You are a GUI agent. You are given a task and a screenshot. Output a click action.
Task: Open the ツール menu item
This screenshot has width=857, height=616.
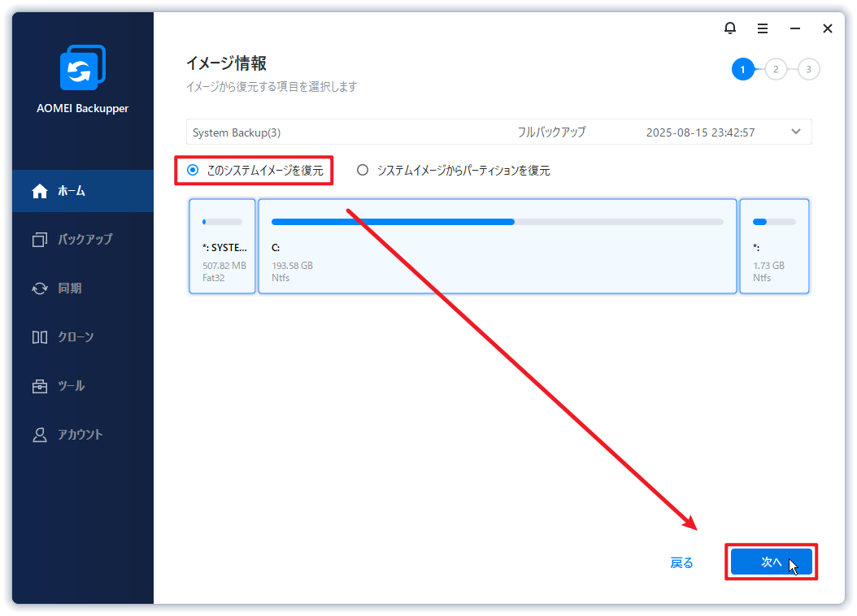(83, 386)
